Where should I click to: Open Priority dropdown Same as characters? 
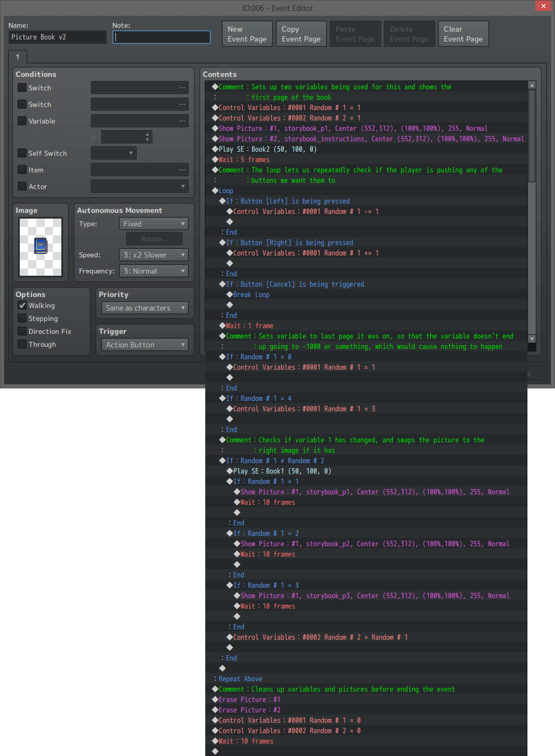tap(145, 308)
